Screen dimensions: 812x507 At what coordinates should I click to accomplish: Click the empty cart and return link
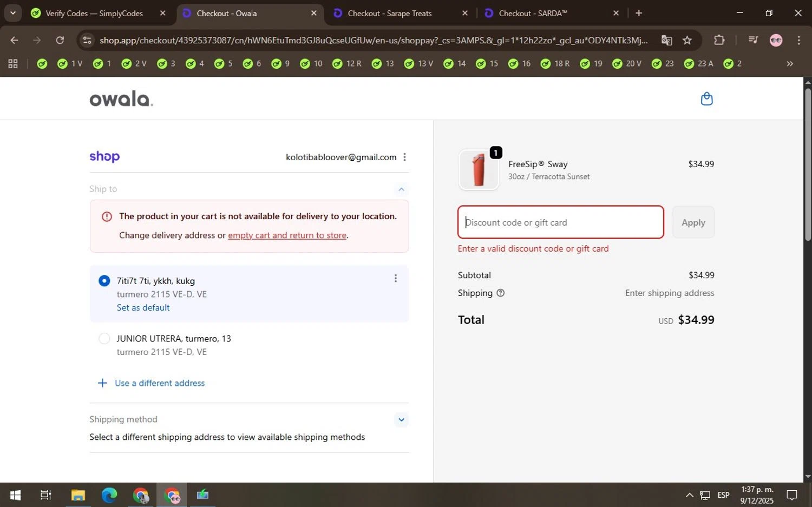click(287, 235)
